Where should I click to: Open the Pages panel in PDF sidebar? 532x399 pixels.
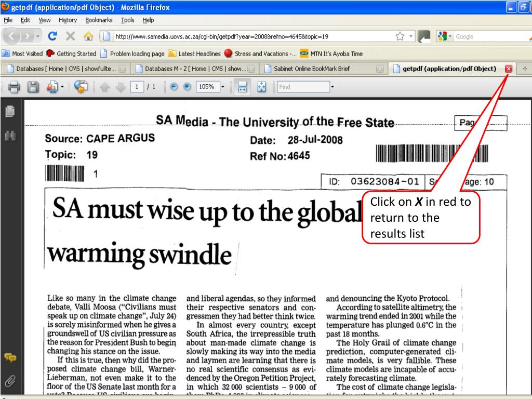10,111
